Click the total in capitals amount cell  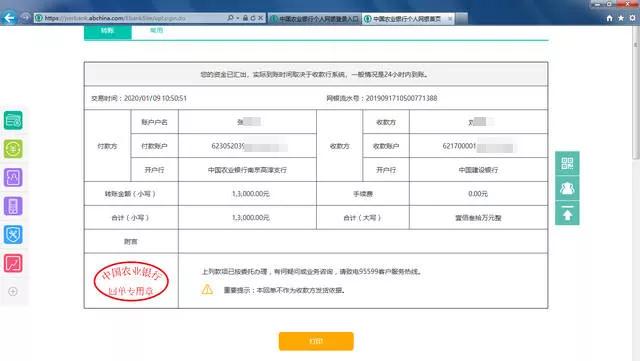[478, 218]
